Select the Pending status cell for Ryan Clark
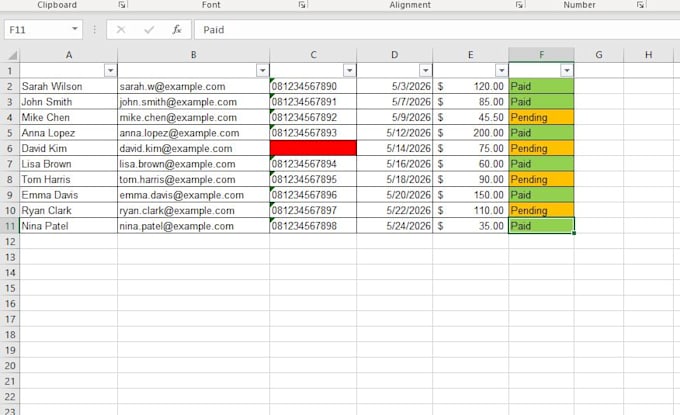 (x=541, y=210)
